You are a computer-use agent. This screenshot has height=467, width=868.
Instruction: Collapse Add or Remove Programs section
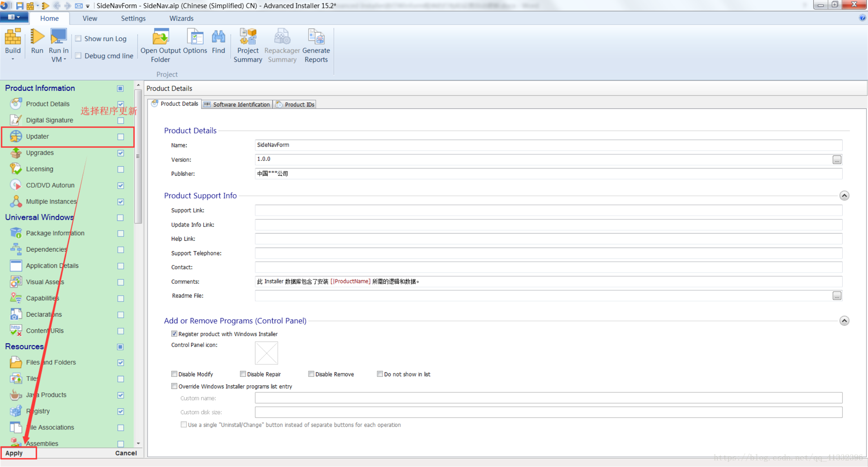tap(844, 321)
